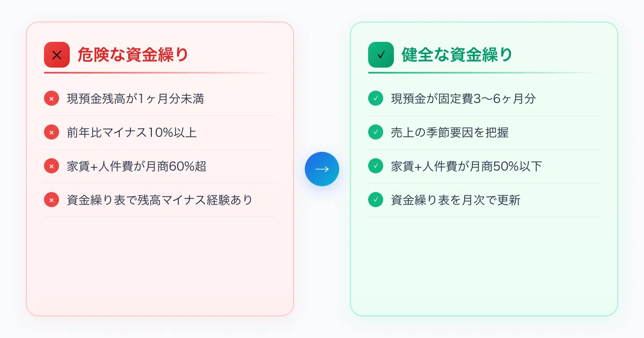The image size is (644, 338).
Task: Click the text 家賃+人件費が月商50%以下
Action: pyautogui.click(x=466, y=166)
